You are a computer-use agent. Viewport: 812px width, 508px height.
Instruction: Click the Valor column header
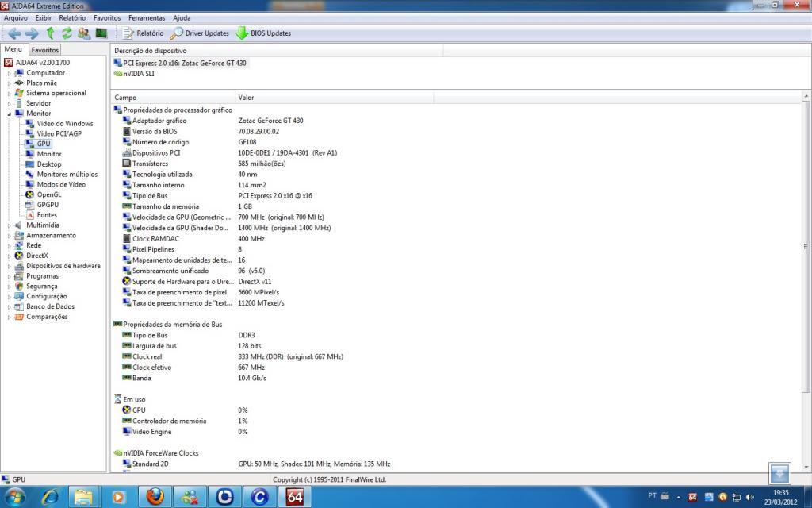pyautogui.click(x=334, y=98)
